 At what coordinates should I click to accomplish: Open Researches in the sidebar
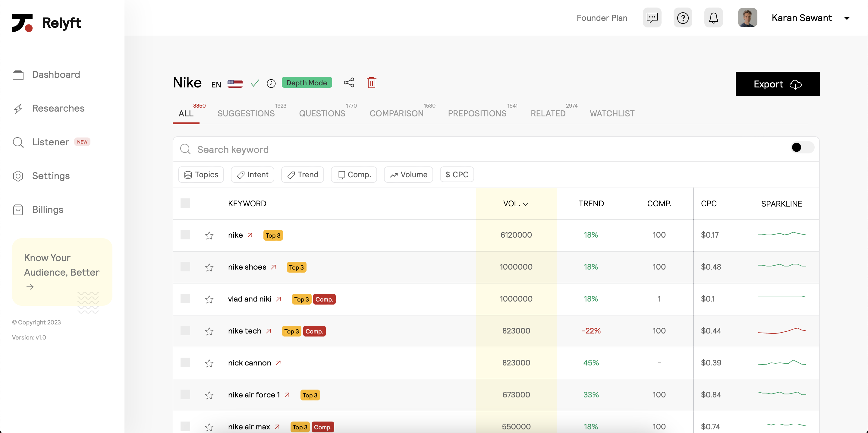(49, 108)
